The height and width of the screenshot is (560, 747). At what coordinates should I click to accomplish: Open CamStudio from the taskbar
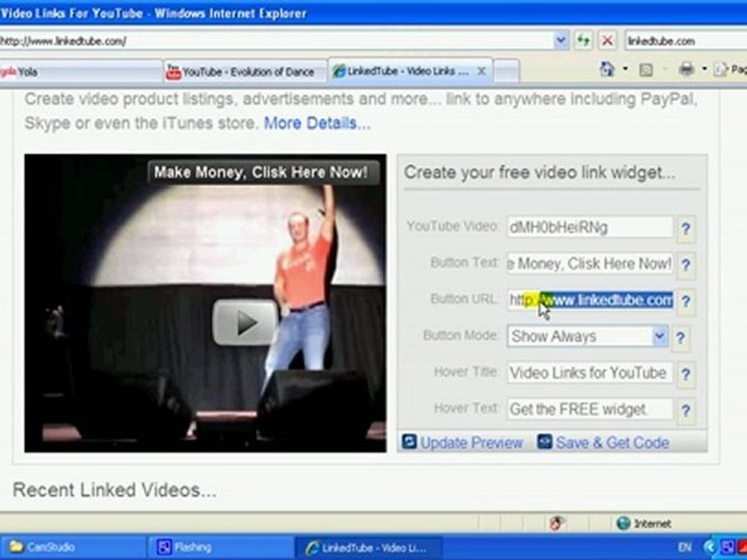pos(74,547)
